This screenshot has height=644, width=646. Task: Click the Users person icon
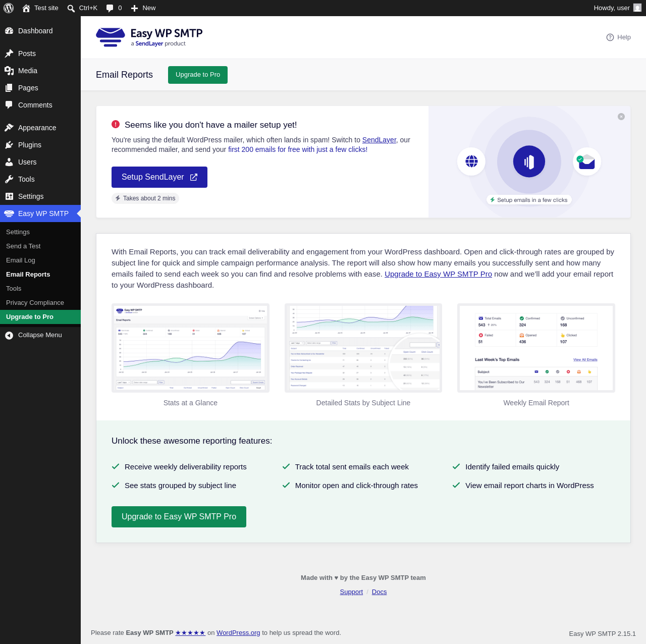[x=9, y=162]
